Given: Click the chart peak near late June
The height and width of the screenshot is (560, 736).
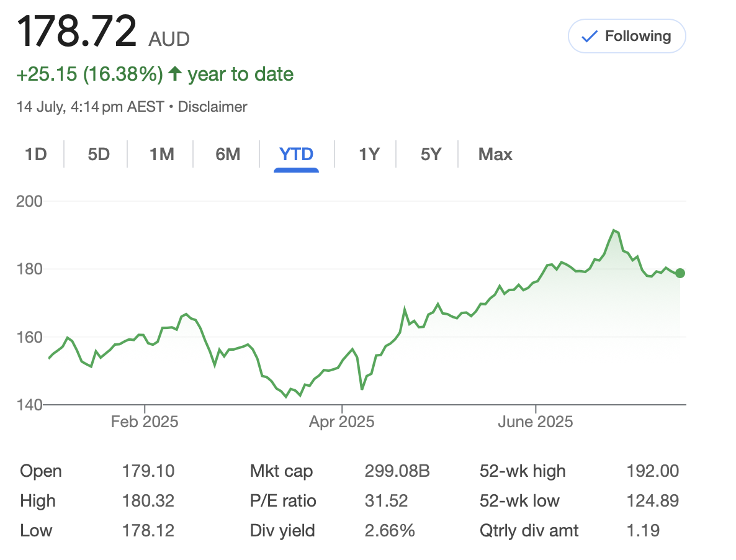Looking at the screenshot, I should (x=614, y=230).
